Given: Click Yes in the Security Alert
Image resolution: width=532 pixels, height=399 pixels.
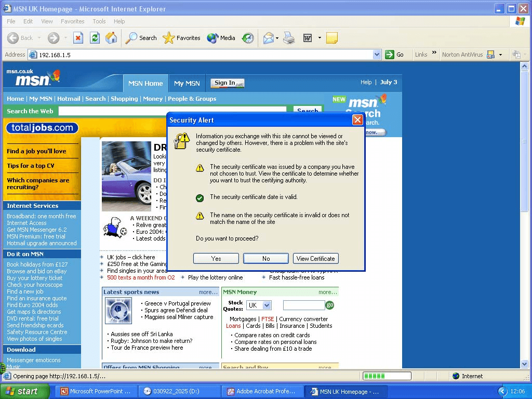Looking at the screenshot, I should coord(216,259).
